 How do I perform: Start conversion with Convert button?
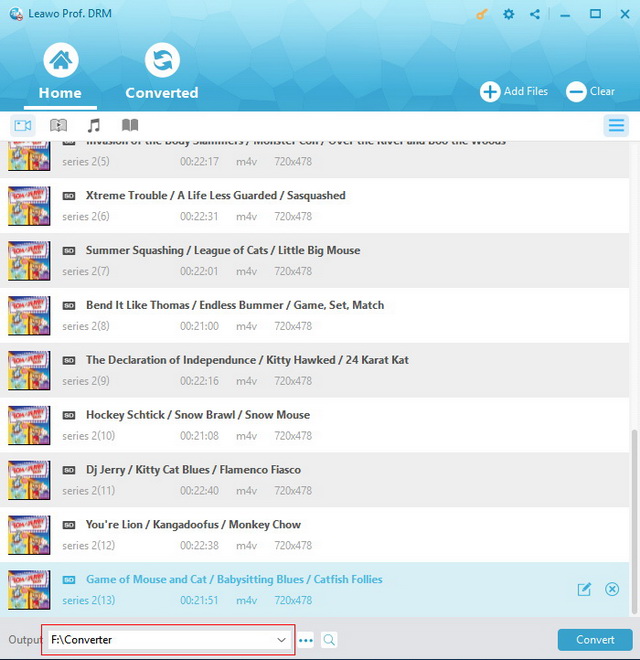pos(595,640)
